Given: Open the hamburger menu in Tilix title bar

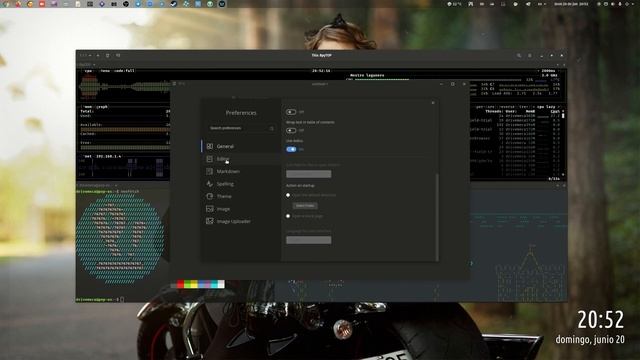Looking at the screenshot, I should pos(530,56).
